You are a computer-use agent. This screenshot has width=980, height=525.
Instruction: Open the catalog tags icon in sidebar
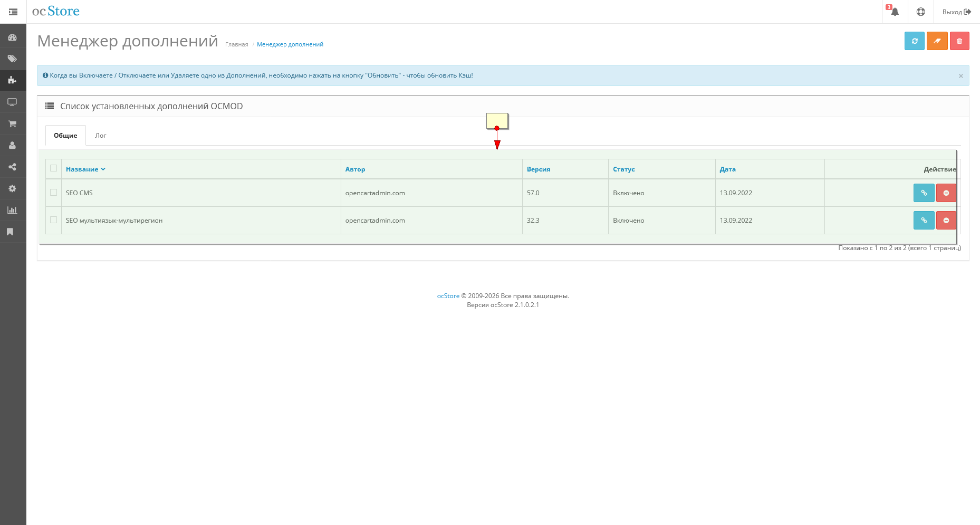pos(13,59)
